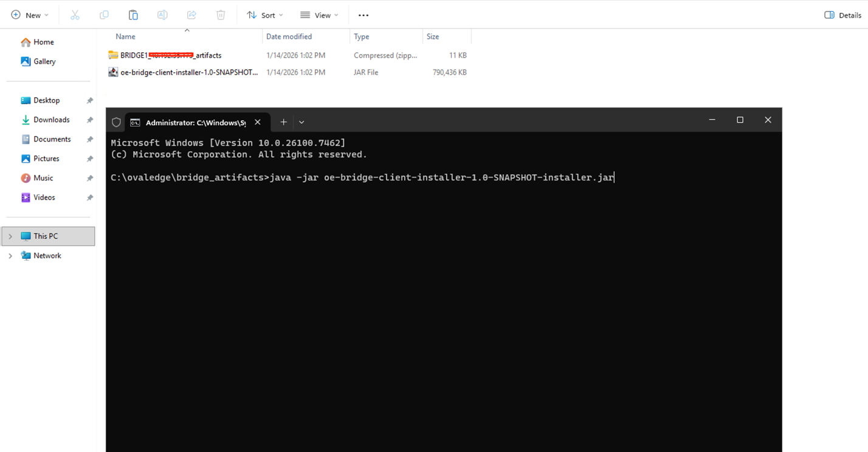
Task: Go to Downloads in sidebar
Action: [51, 120]
